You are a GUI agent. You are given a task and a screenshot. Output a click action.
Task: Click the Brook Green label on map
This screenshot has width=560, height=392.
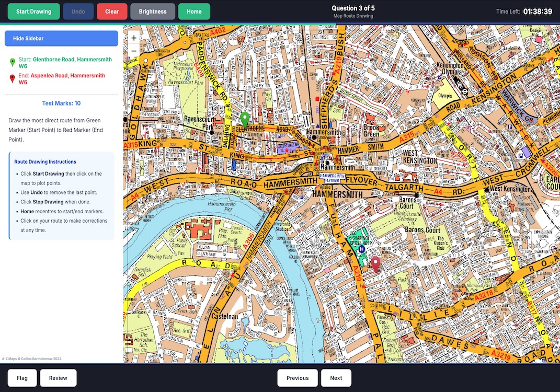click(371, 131)
